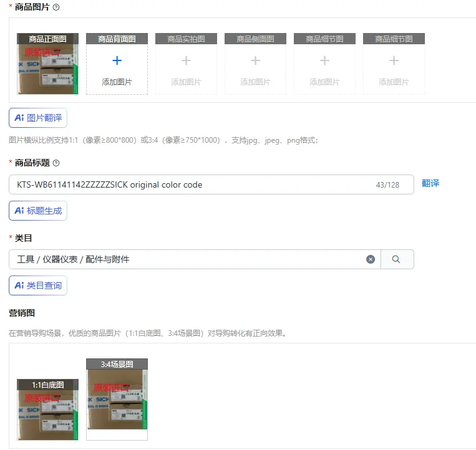Open the 3:4场景图 marketing thumbnail
This screenshot has width=476, height=450.
click(117, 400)
